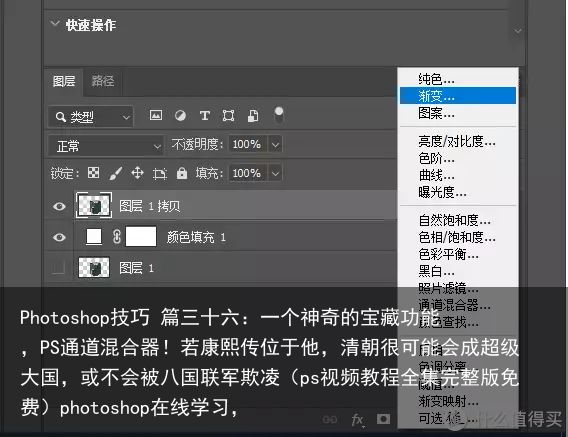Filter layers by type (T) icon

tap(205, 116)
